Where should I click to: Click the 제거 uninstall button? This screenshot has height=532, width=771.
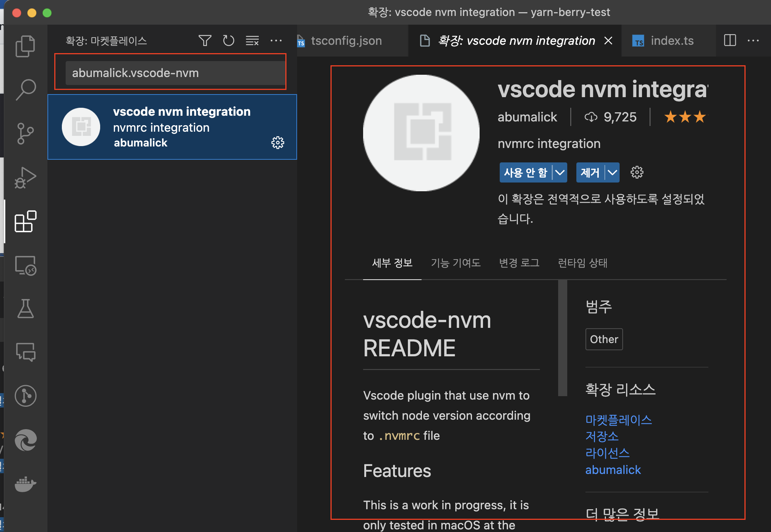[590, 173]
